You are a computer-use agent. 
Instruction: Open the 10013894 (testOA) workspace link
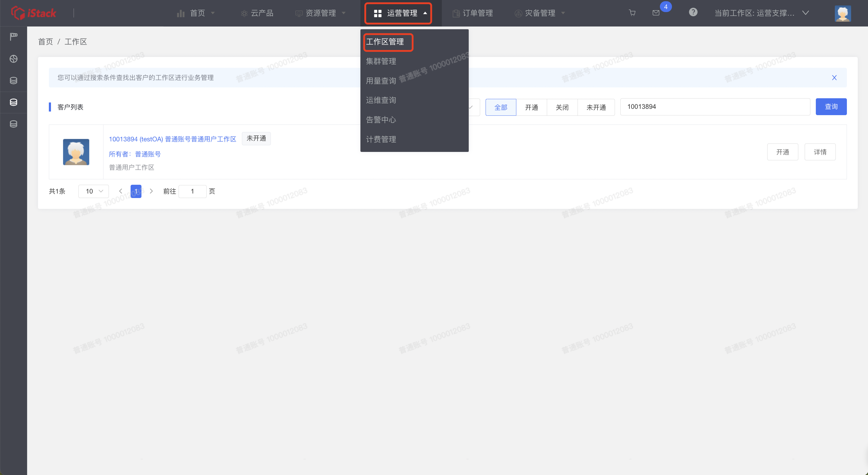[x=173, y=139]
